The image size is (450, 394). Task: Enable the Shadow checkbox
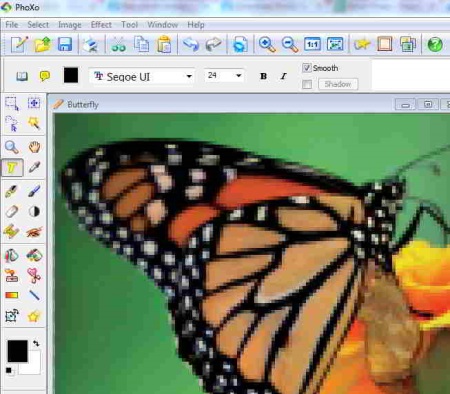[x=307, y=84]
